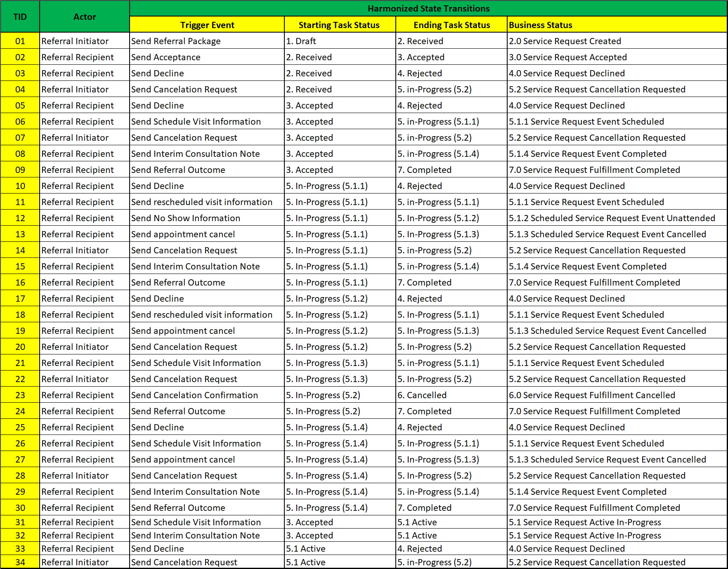Click the Send No Show Information cell
The width and height of the screenshot is (728, 569).
point(185,218)
